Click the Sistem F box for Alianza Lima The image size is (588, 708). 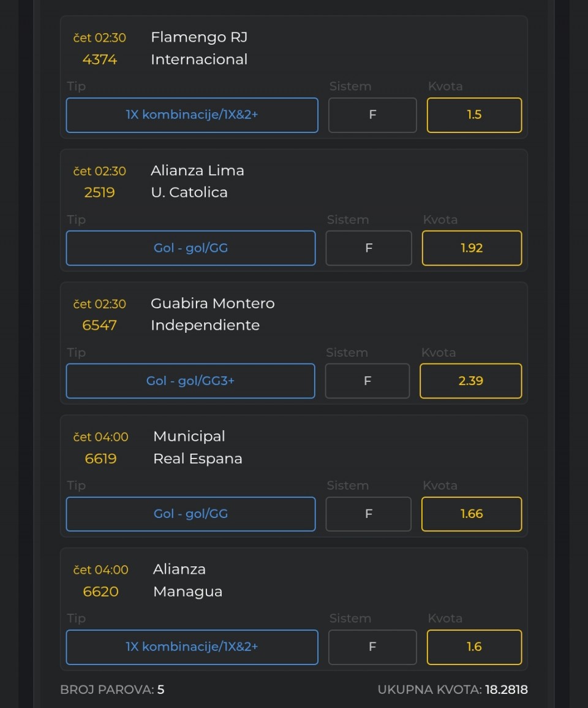click(x=369, y=248)
